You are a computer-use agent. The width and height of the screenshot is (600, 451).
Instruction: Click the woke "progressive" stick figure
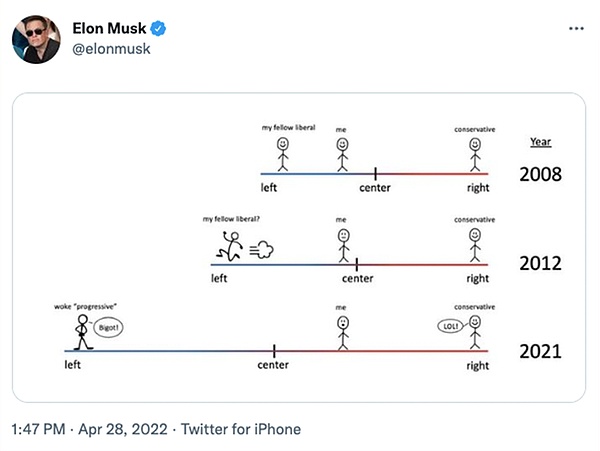81,332
